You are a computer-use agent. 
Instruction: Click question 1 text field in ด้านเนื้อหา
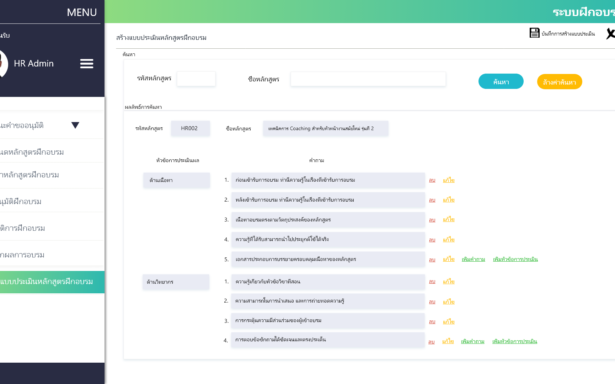pyautogui.click(x=328, y=180)
